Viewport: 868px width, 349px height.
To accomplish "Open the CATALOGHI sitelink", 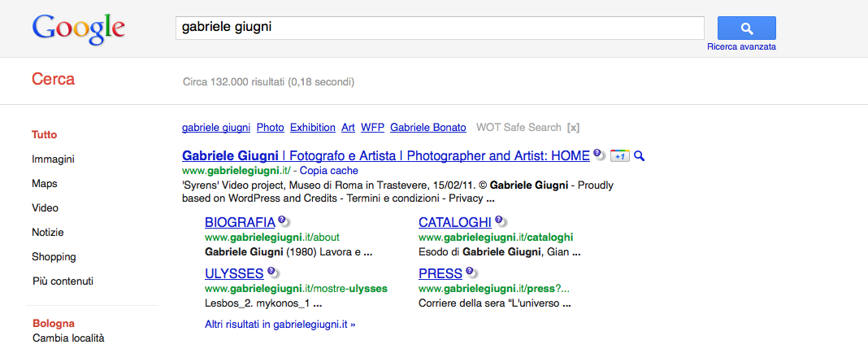I will [455, 222].
